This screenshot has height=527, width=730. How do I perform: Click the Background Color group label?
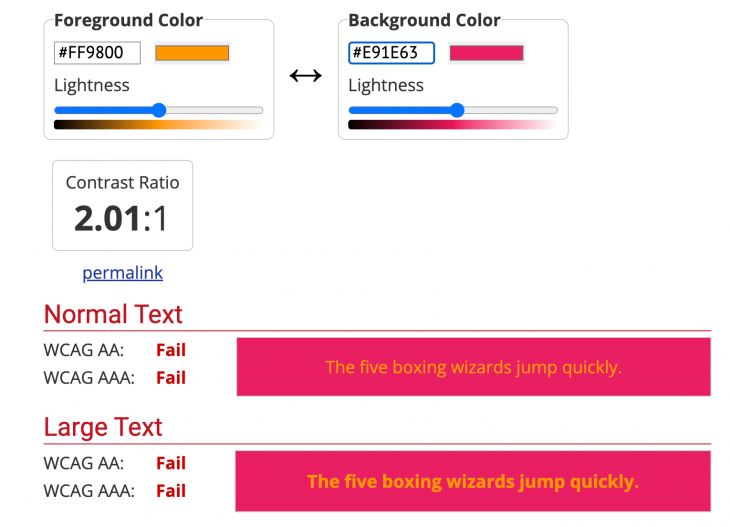424,20
